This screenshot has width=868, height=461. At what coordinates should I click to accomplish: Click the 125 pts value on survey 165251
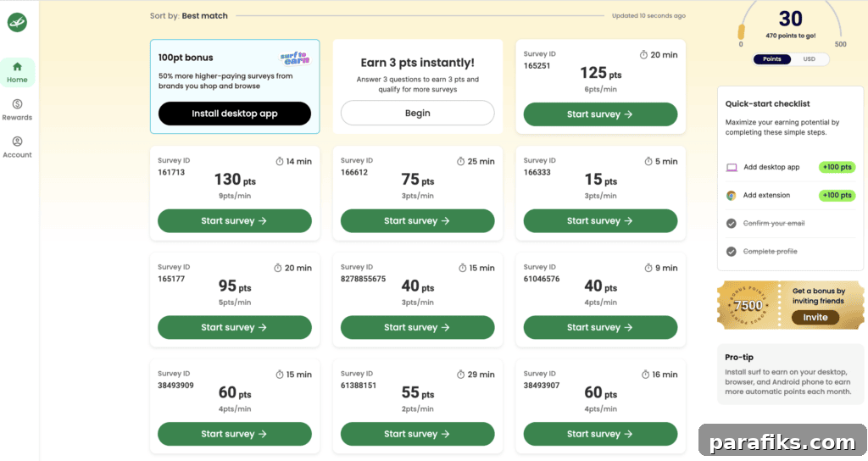[x=601, y=73]
